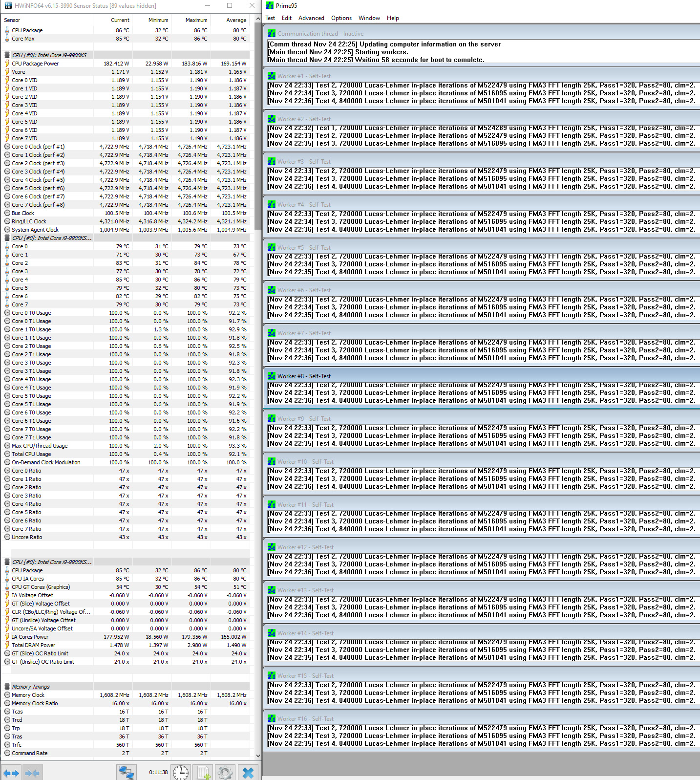700x780 pixels.
Task: Click the Current column header
Action: click(x=113, y=20)
